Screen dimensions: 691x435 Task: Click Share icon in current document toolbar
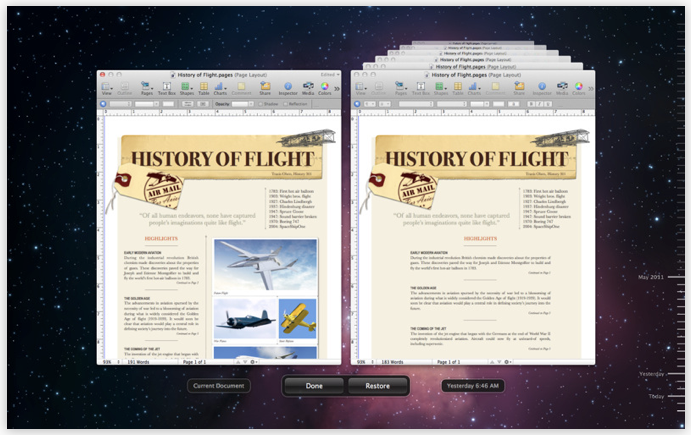click(265, 88)
